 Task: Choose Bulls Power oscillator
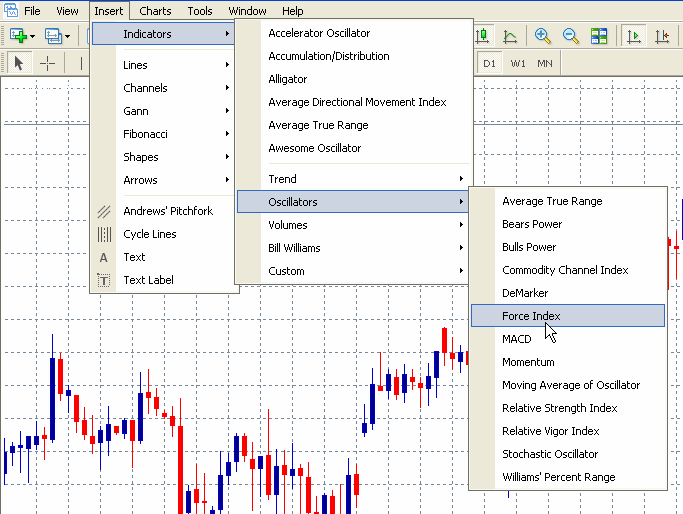point(568,247)
